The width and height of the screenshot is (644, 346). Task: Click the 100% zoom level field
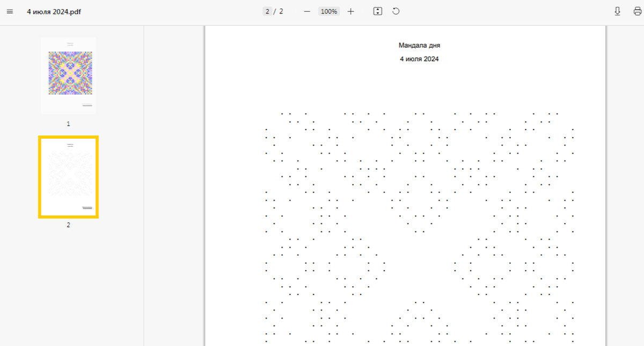point(329,11)
